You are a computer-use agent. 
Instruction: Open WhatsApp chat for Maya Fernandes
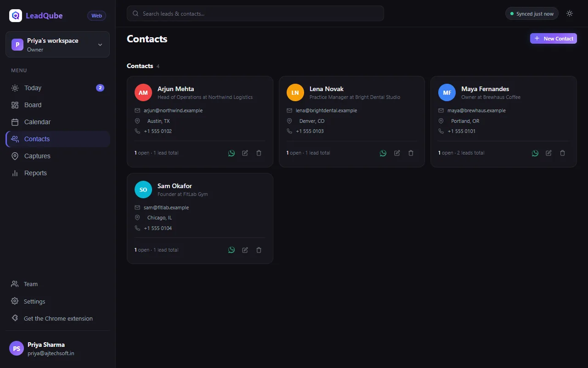pos(535,153)
